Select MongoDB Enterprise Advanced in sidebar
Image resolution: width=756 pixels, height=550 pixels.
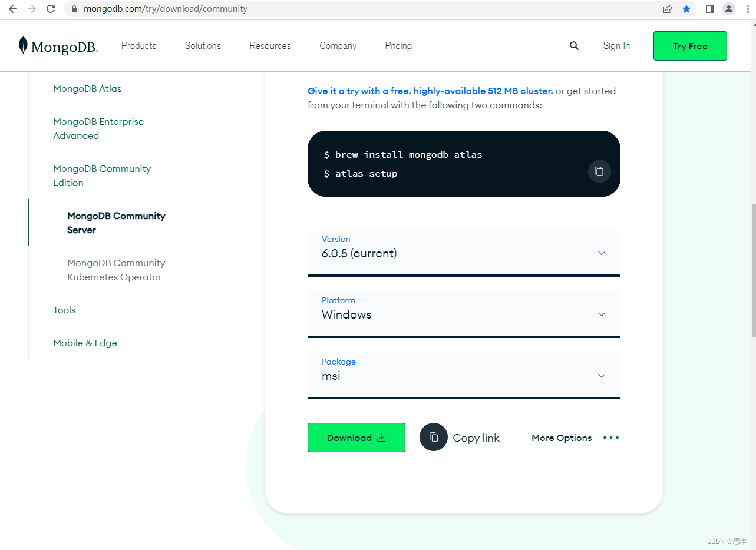[x=98, y=128]
